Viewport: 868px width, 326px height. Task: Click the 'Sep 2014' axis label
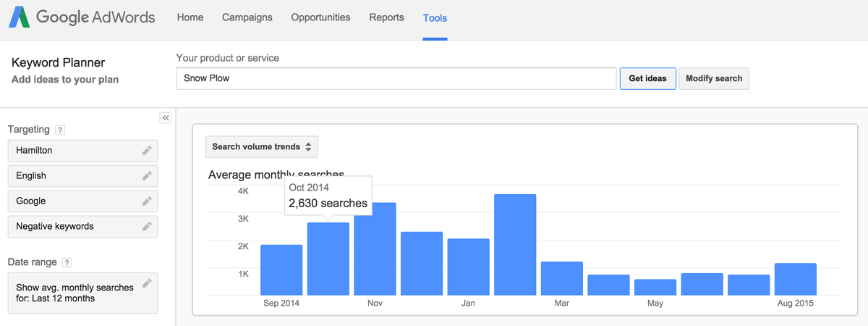click(281, 304)
